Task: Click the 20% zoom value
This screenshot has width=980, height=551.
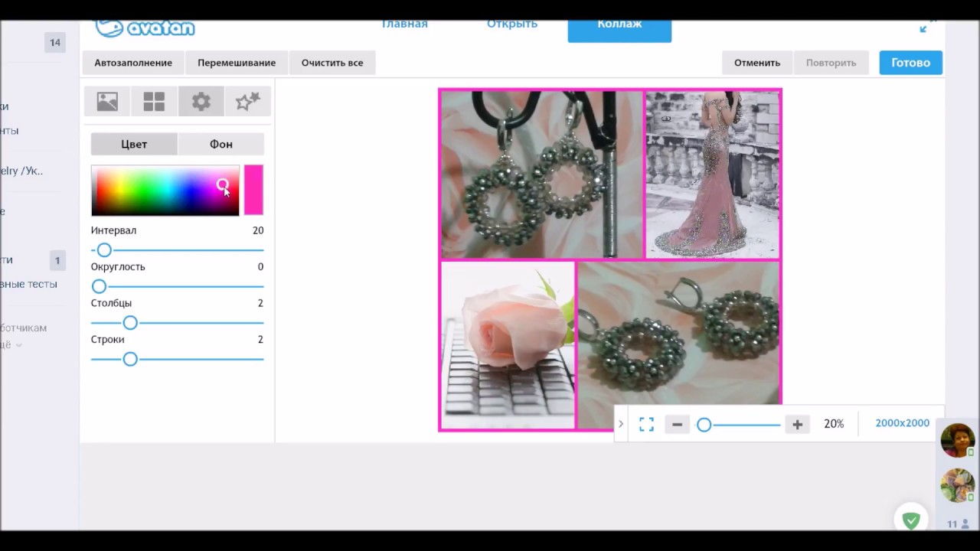Action: (834, 424)
